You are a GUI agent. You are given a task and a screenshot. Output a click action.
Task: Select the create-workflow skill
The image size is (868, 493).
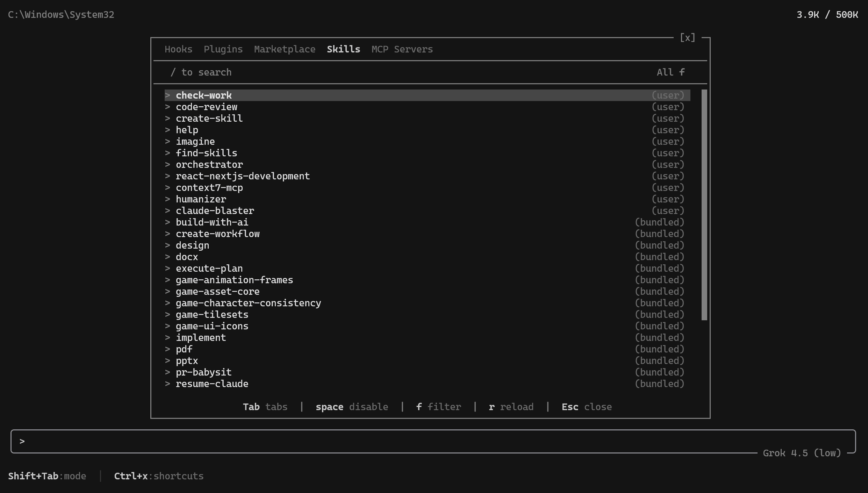coord(427,234)
